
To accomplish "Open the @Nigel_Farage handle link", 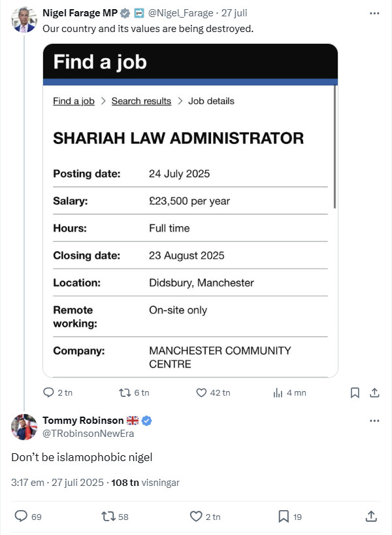I will tap(180, 13).
